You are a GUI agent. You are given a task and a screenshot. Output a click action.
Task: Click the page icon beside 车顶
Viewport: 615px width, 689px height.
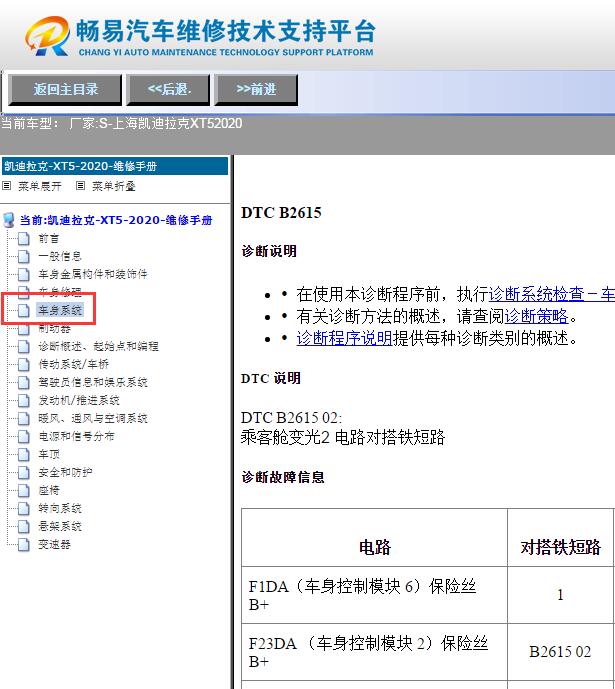point(24,455)
